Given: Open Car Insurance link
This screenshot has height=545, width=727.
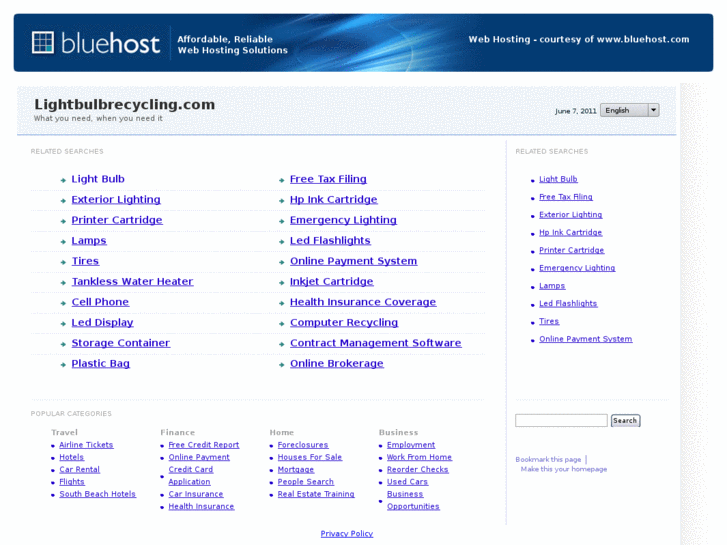Looking at the screenshot, I should pyautogui.click(x=196, y=494).
